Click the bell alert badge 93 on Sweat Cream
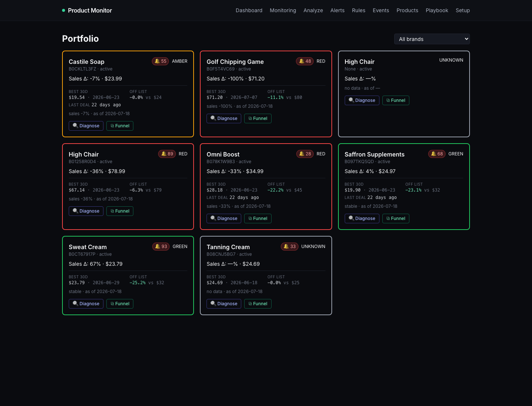532x406 pixels. 161,247
